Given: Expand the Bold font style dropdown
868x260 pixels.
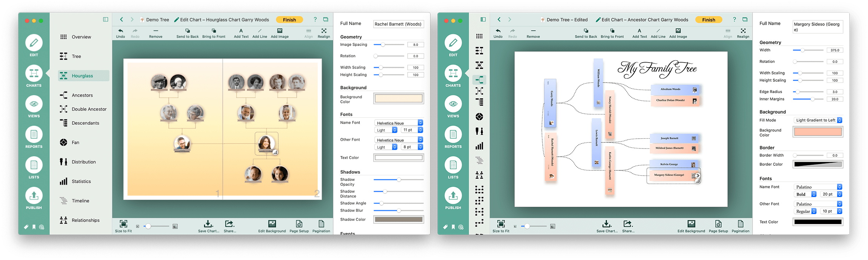Looking at the screenshot, I should (806, 194).
